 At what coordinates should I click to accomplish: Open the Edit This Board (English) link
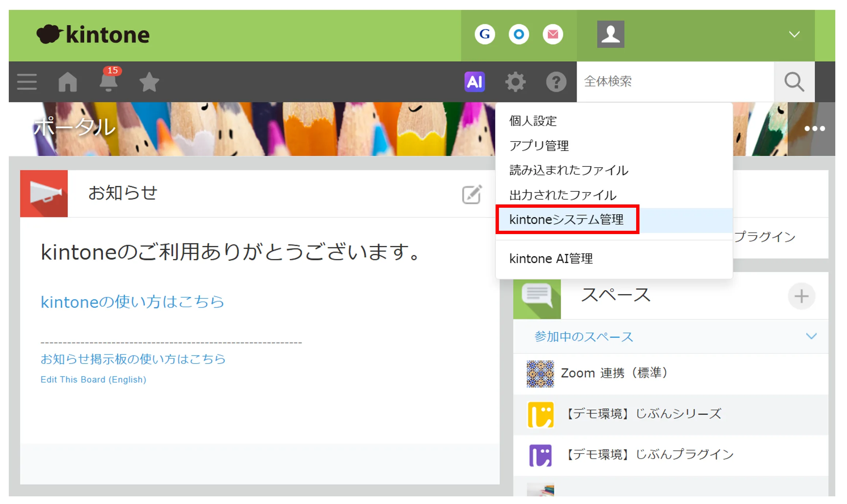(93, 380)
